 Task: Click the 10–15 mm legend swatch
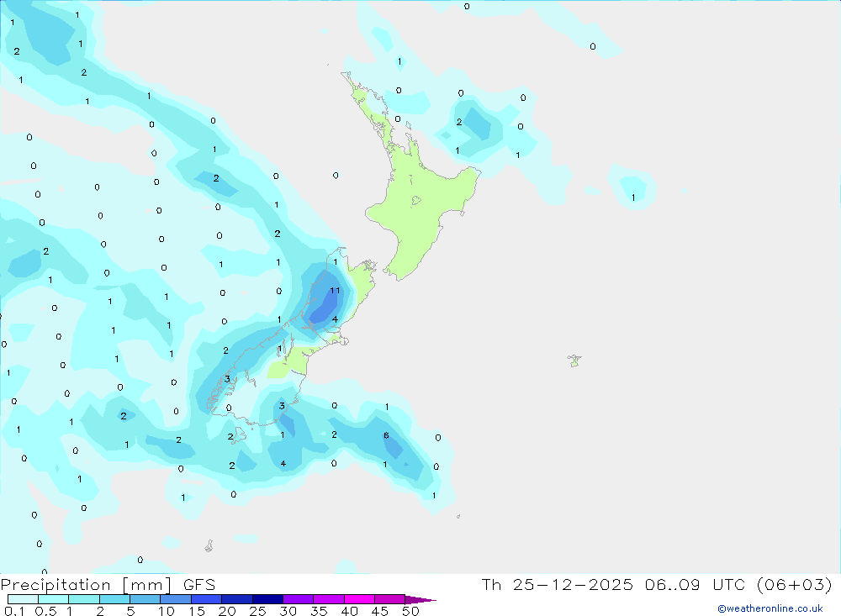[176, 599]
